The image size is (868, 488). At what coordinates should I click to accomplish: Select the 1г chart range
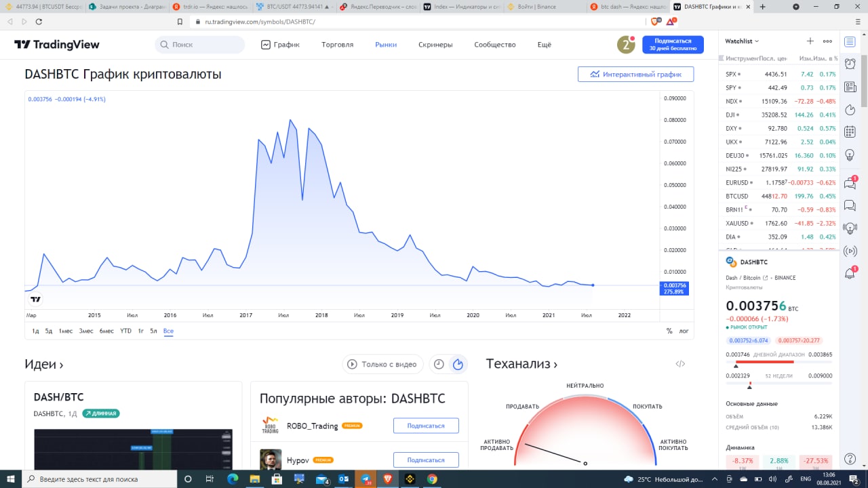[141, 331]
